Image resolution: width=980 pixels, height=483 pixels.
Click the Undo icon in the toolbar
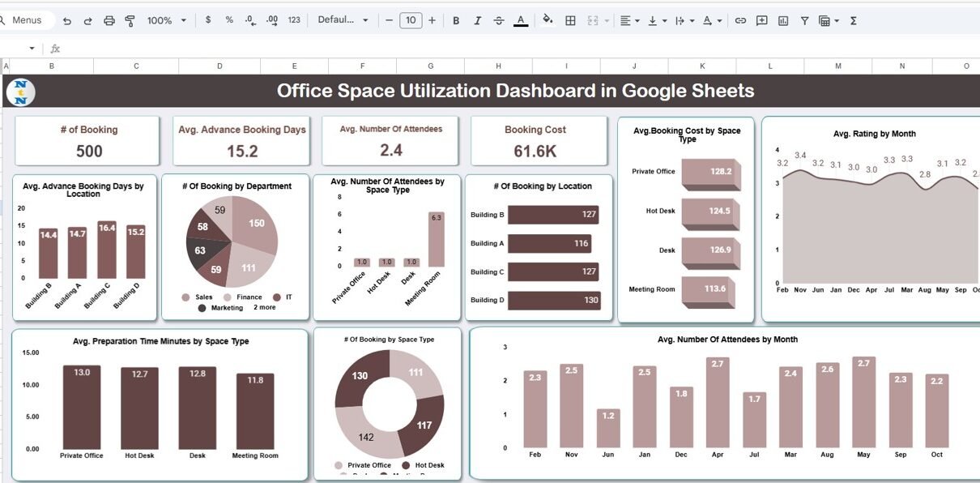pos(67,20)
